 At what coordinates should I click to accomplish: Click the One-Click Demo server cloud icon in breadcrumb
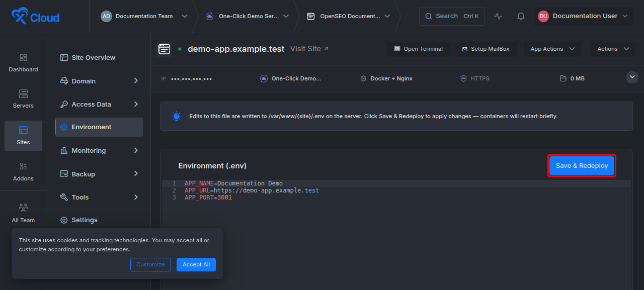(x=209, y=16)
